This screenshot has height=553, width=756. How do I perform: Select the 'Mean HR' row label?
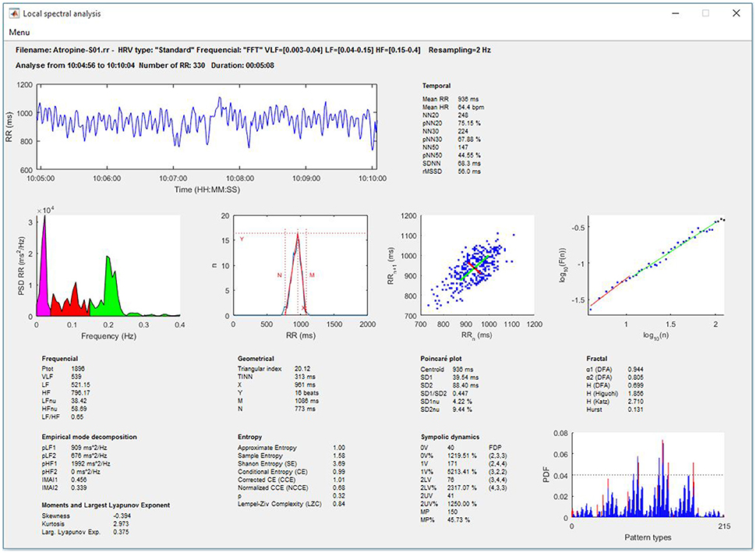click(436, 107)
